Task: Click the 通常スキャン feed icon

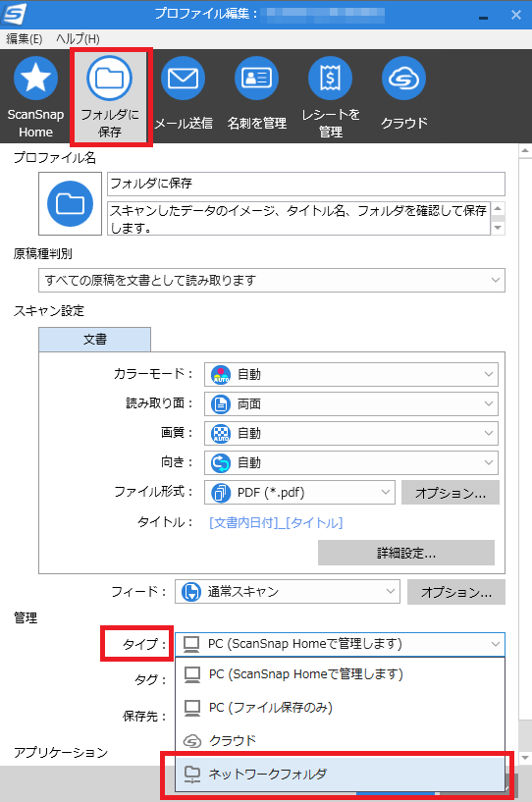Action: [191, 592]
